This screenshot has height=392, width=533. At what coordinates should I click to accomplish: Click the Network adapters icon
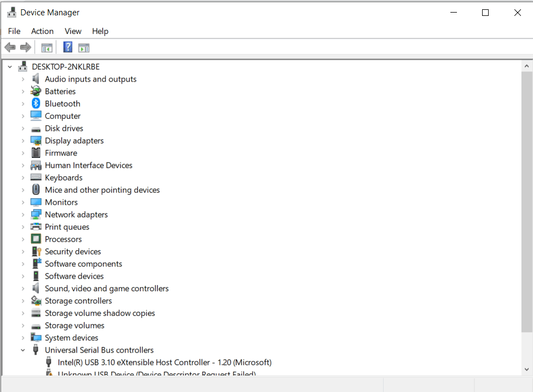(x=36, y=215)
